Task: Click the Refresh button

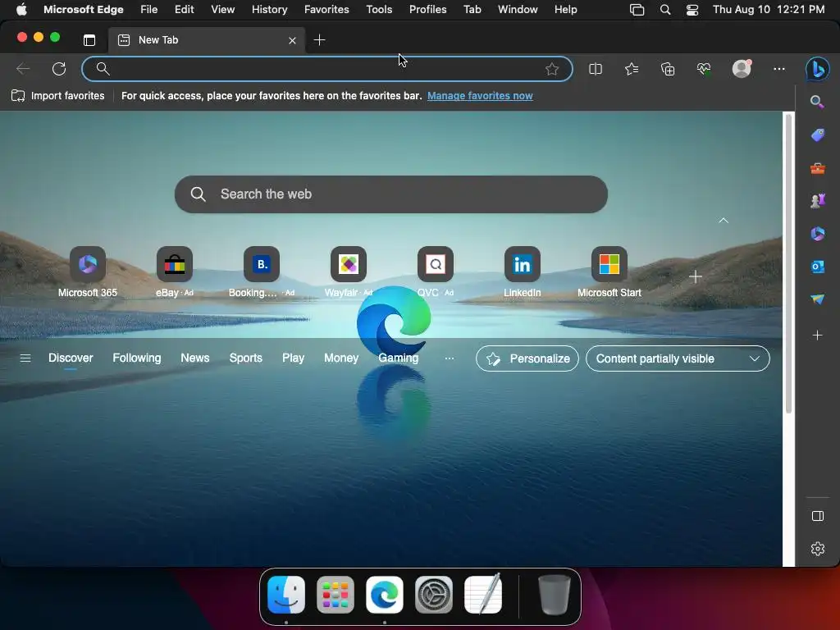Action: [x=59, y=69]
